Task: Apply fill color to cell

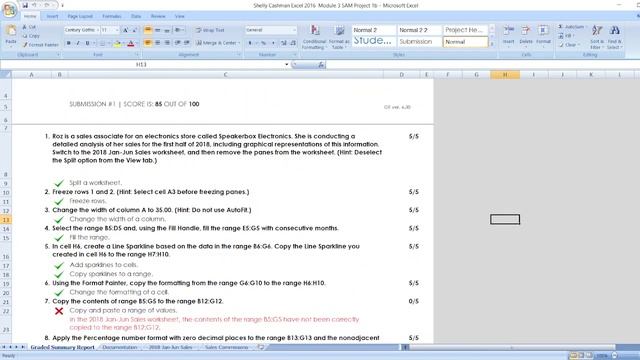Action: [118, 43]
